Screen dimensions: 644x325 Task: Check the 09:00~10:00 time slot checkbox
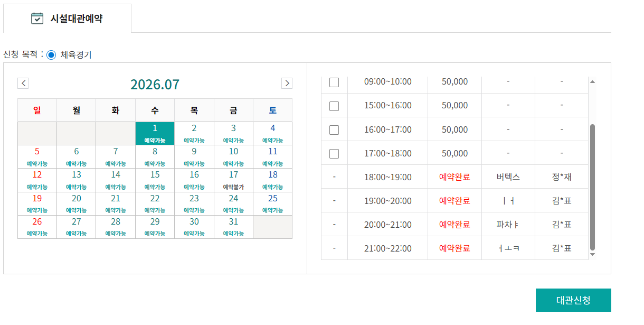[334, 82]
